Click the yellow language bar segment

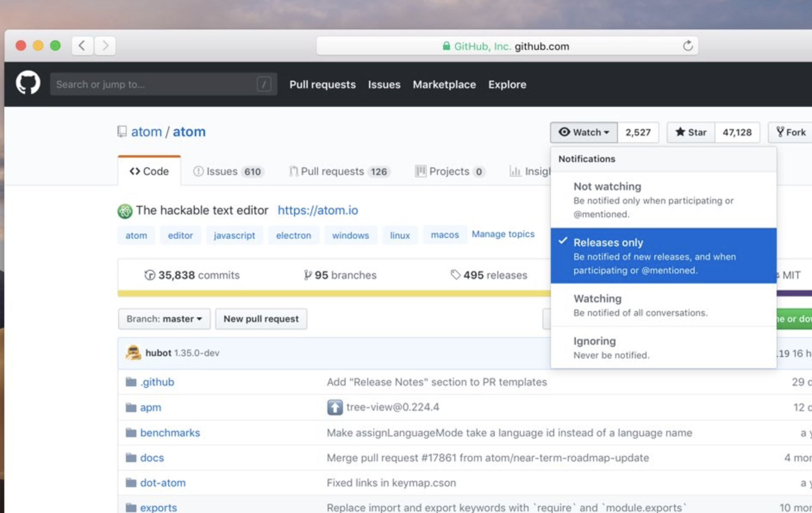[x=334, y=294]
